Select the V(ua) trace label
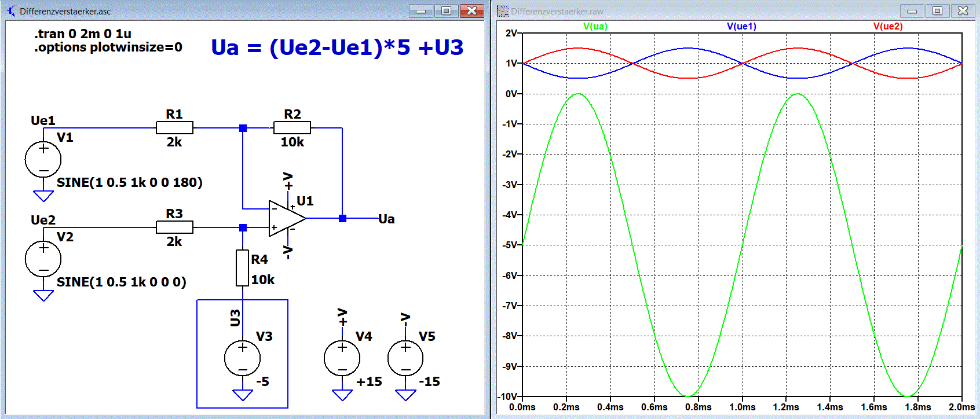This screenshot has width=980, height=419. pos(595,26)
